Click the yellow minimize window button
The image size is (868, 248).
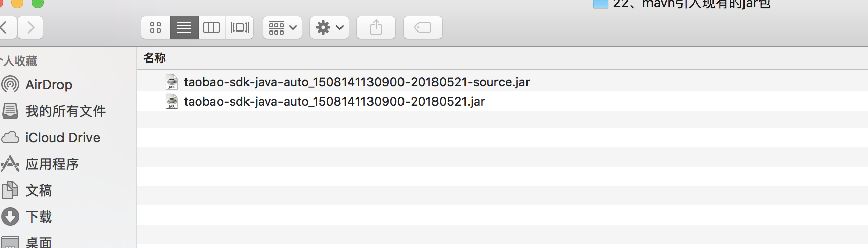(x=17, y=3)
